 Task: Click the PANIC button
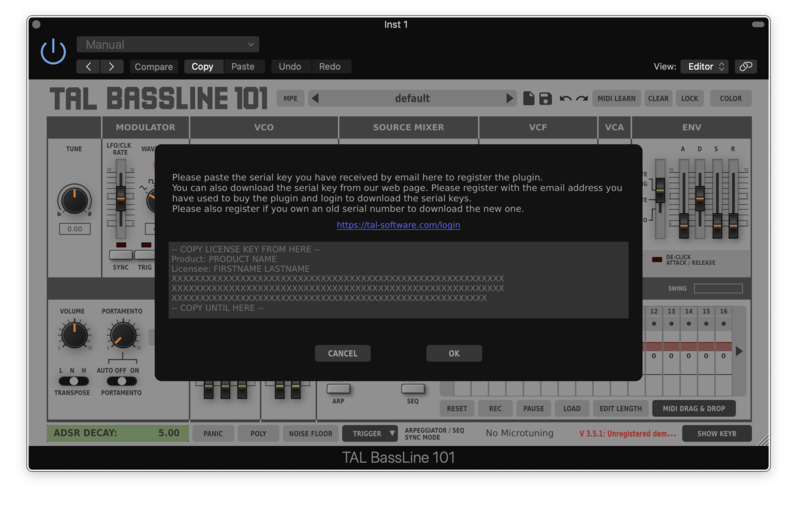[x=213, y=433]
